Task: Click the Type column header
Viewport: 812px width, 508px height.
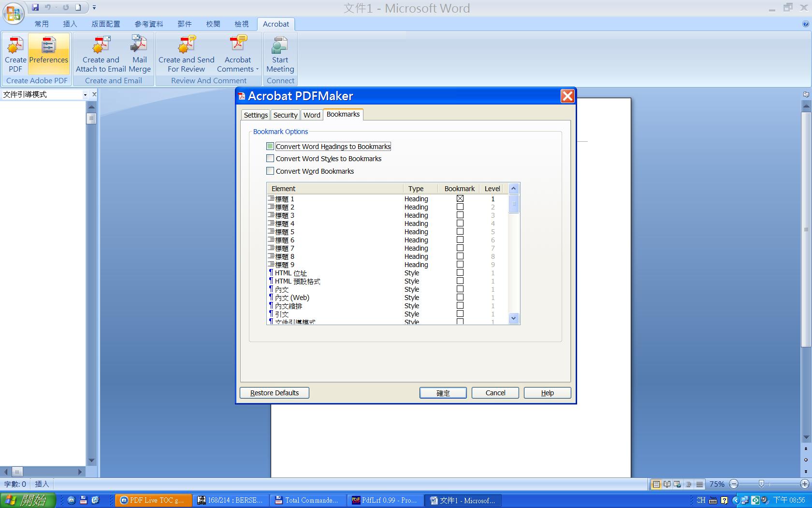Action: coord(420,188)
